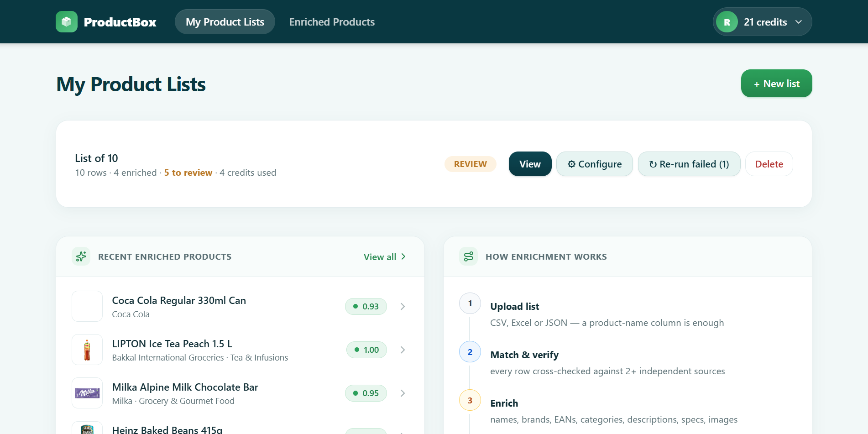Screen dimensions: 868x434
Task: Open List of 10 with View button
Action: pos(530,164)
